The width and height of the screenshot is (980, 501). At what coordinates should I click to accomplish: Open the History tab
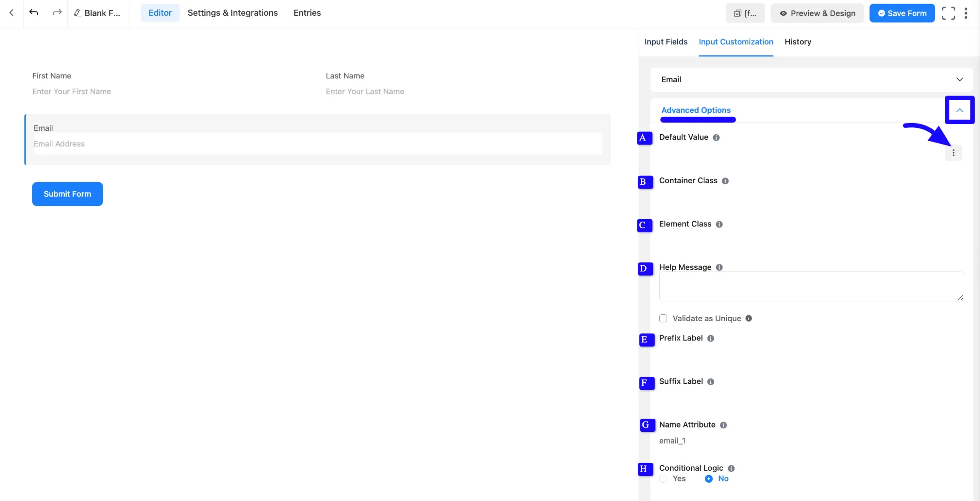[x=798, y=42]
